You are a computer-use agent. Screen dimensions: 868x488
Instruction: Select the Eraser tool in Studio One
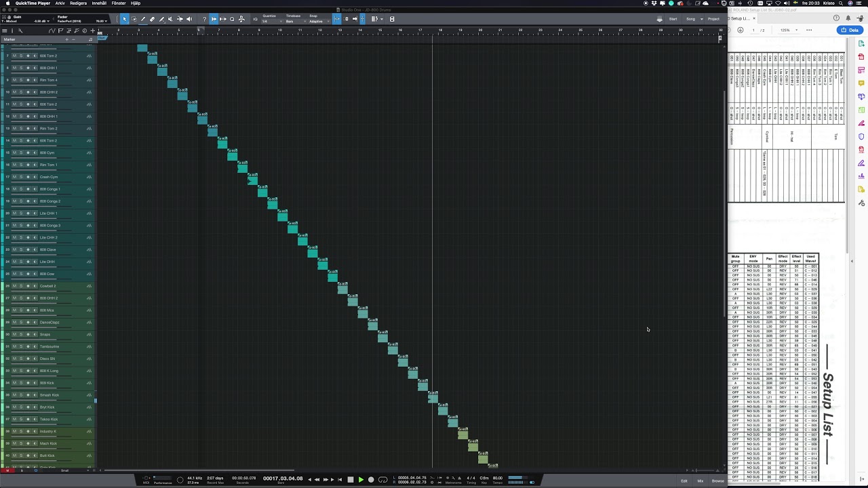(x=152, y=19)
